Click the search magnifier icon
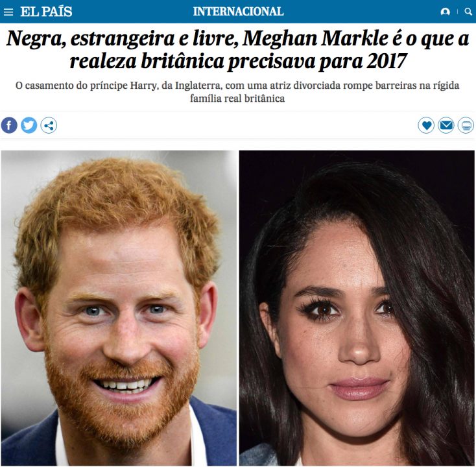 click(x=468, y=12)
